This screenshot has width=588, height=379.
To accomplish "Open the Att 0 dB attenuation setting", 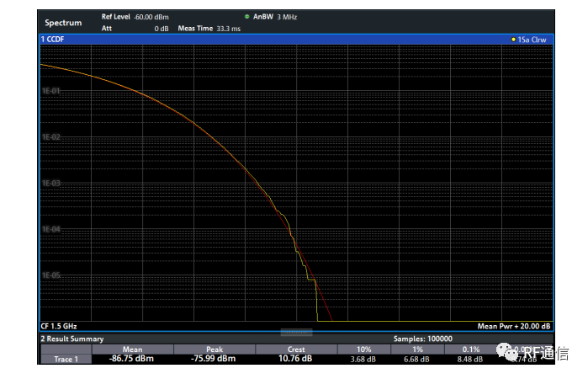I will [135, 29].
